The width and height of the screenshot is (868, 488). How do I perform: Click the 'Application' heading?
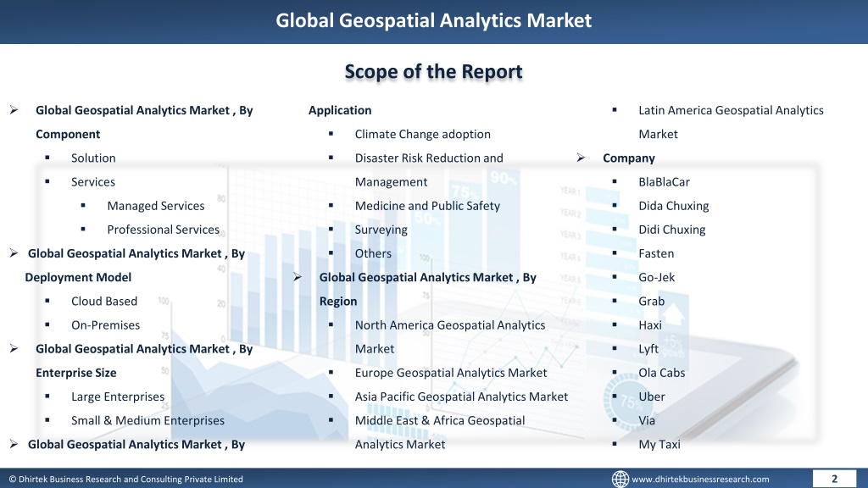pyautogui.click(x=340, y=110)
